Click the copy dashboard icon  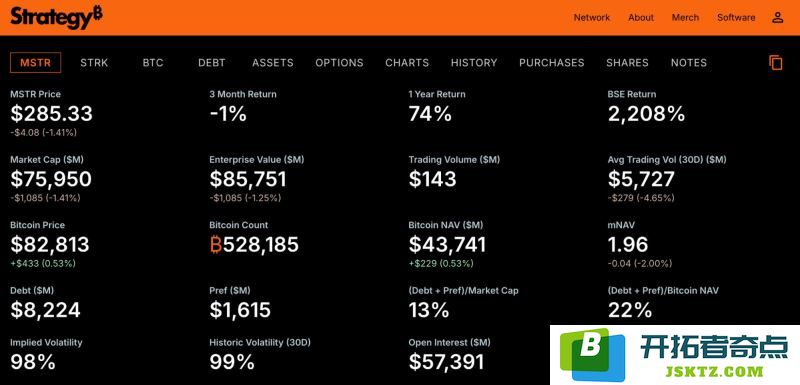776,63
